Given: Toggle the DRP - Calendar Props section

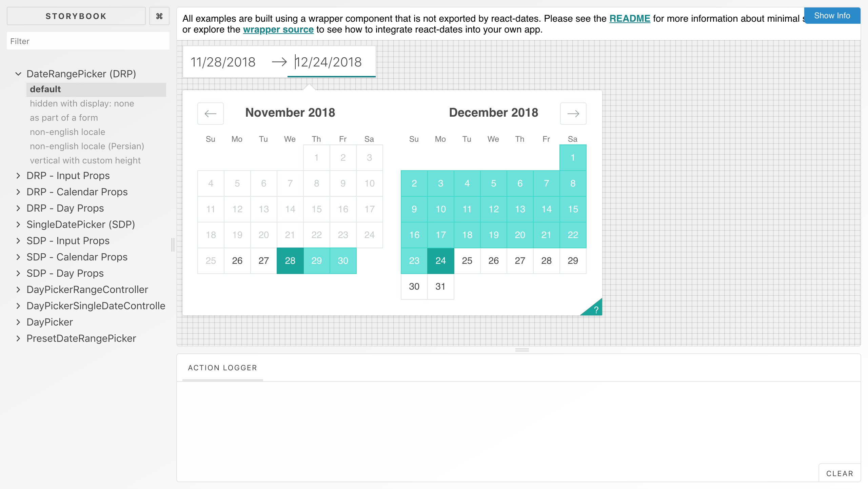Looking at the screenshot, I should pos(77,192).
